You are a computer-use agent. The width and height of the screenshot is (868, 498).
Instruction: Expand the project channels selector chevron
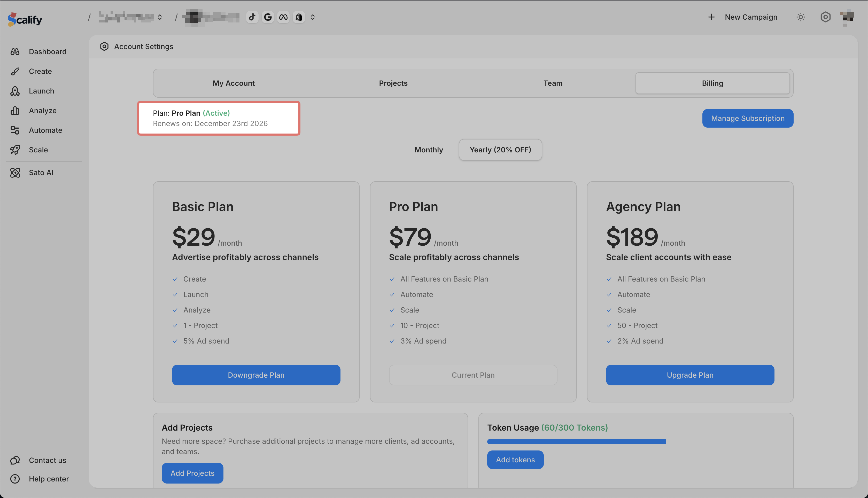313,17
